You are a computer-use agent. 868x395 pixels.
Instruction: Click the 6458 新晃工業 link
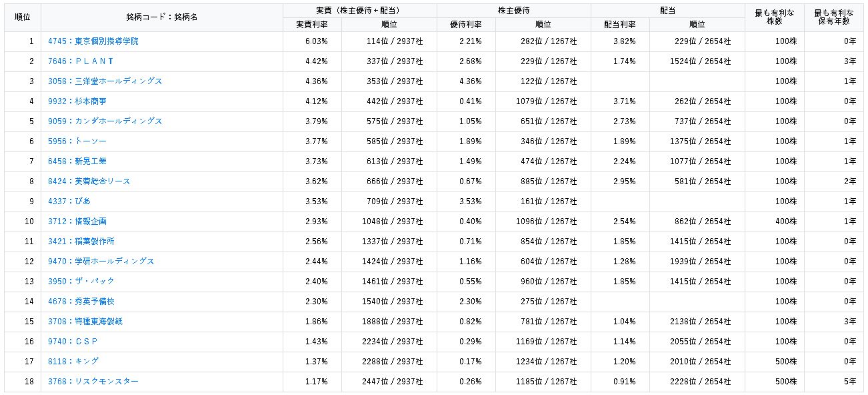pyautogui.click(x=77, y=161)
